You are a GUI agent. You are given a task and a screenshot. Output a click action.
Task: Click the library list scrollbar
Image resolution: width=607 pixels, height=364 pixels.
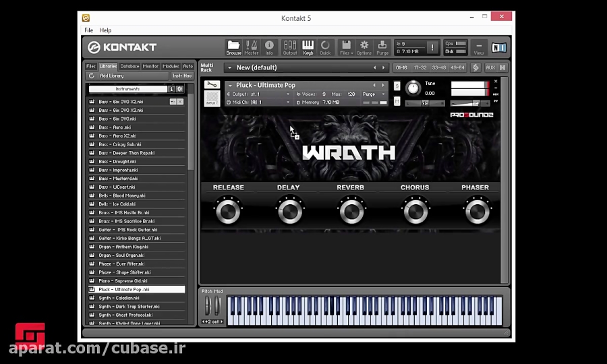190,133
